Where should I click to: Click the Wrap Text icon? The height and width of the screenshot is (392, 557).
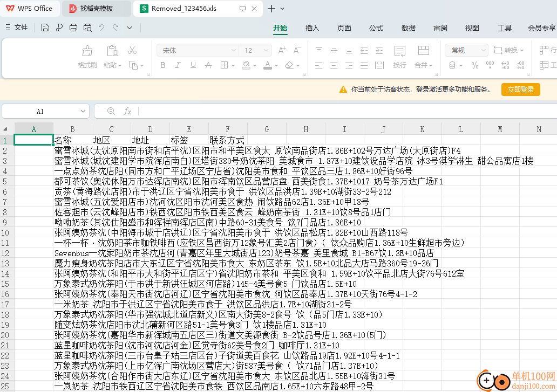399,51
